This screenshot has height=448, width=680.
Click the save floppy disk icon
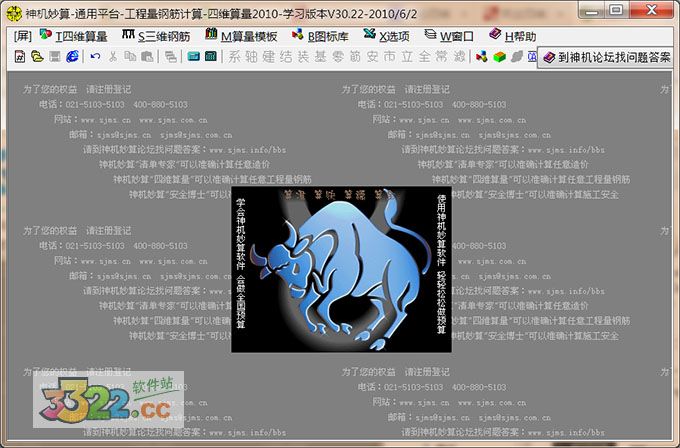click(55, 56)
